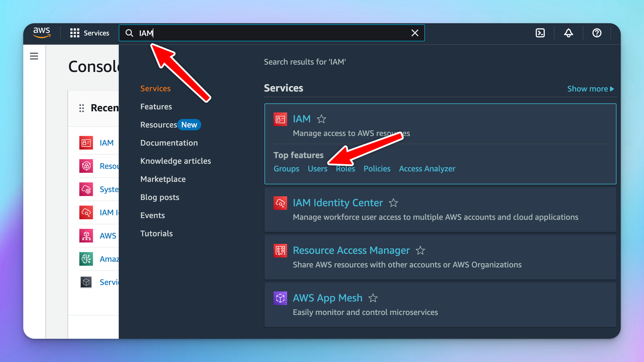Click the recently visited IAM icon
Image resolution: width=644 pixels, height=362 pixels.
coord(86,143)
